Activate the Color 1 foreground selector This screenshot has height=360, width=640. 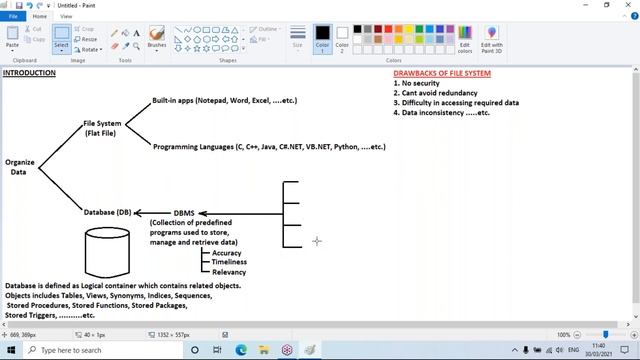click(x=322, y=39)
